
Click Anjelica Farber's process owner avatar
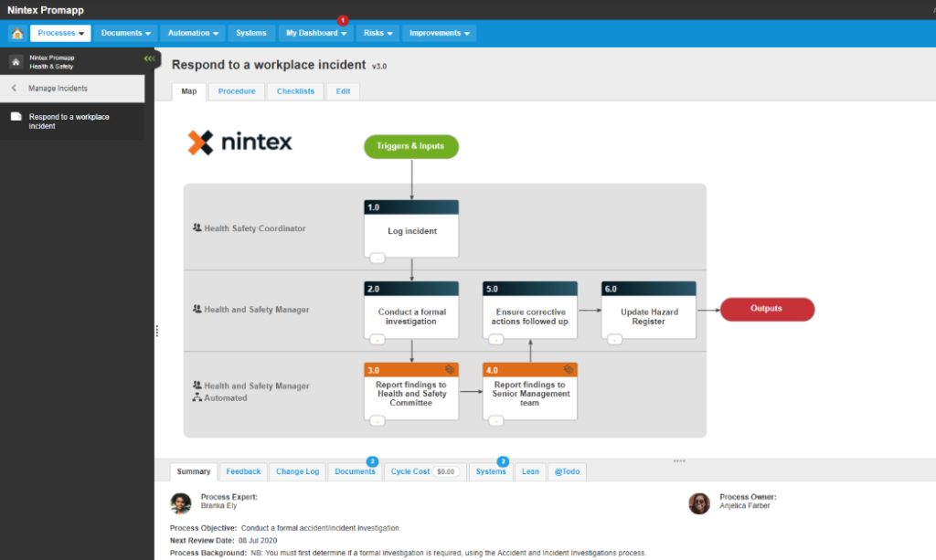coord(699,503)
